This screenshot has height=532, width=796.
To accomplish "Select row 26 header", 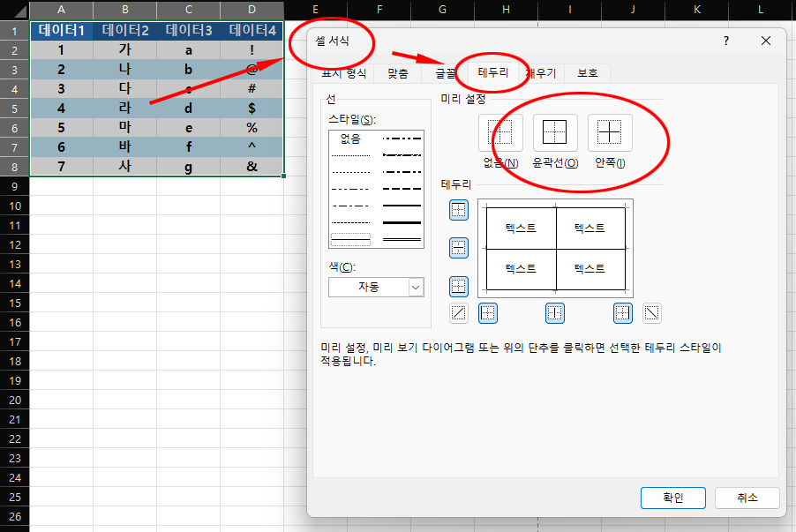I will (15, 516).
